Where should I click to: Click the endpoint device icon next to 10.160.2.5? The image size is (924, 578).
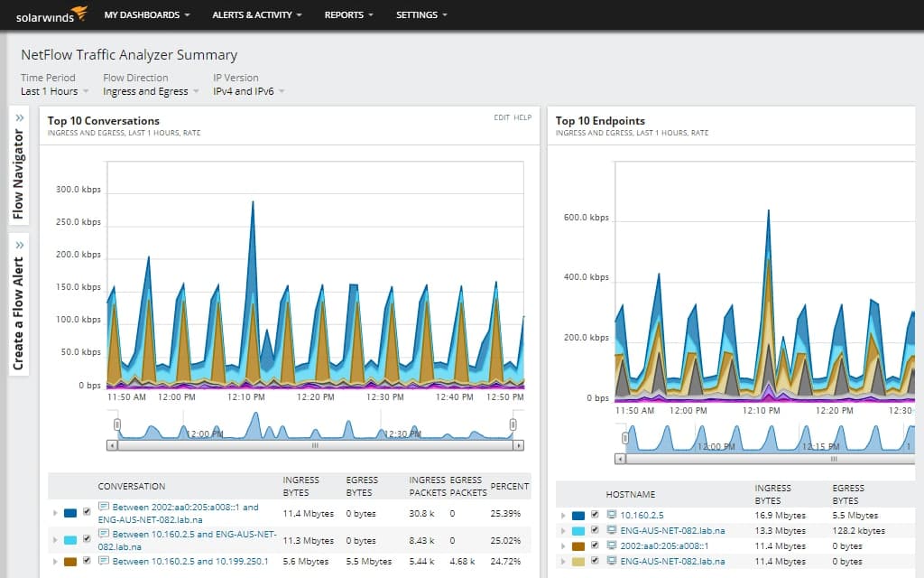tap(612, 515)
